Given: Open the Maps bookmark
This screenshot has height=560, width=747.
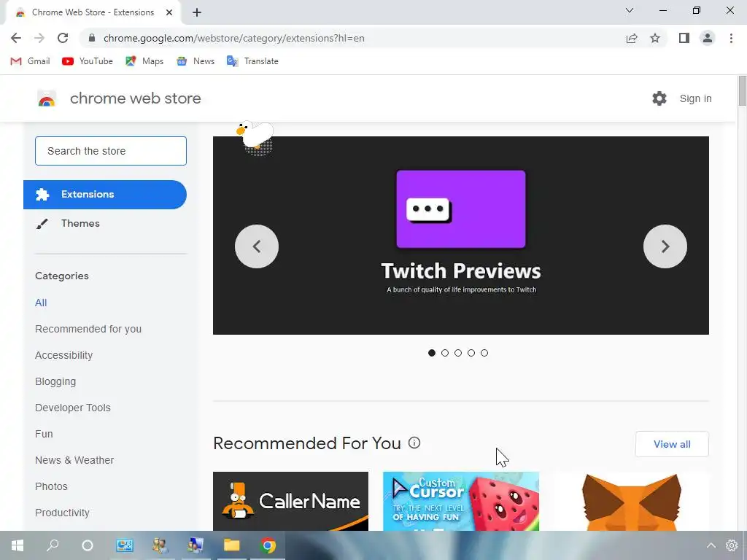Looking at the screenshot, I should tap(144, 61).
